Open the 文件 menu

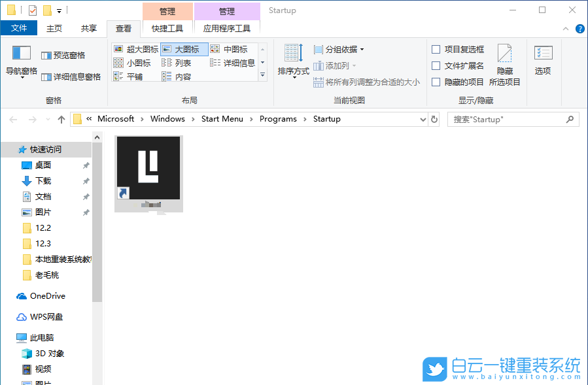pos(19,28)
